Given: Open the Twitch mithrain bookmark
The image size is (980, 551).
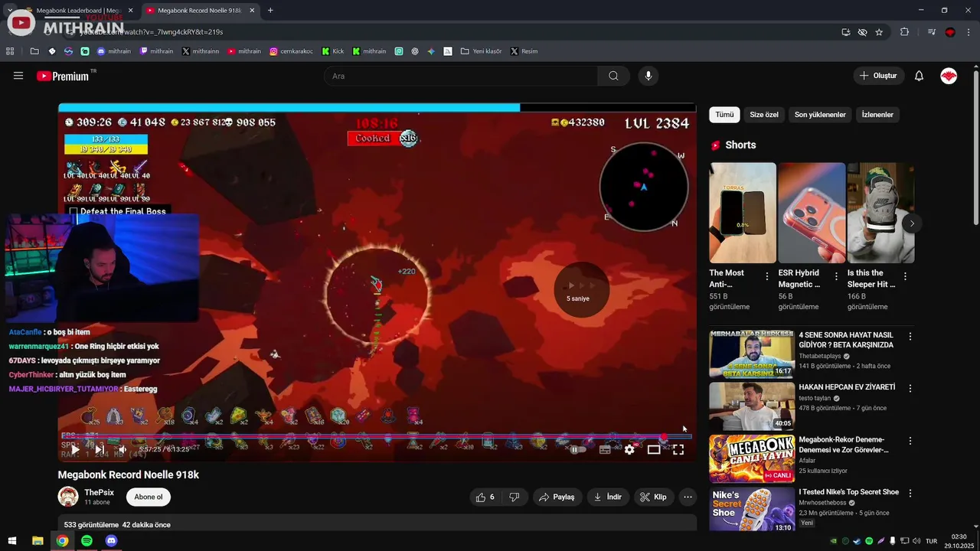Looking at the screenshot, I should pos(156,51).
